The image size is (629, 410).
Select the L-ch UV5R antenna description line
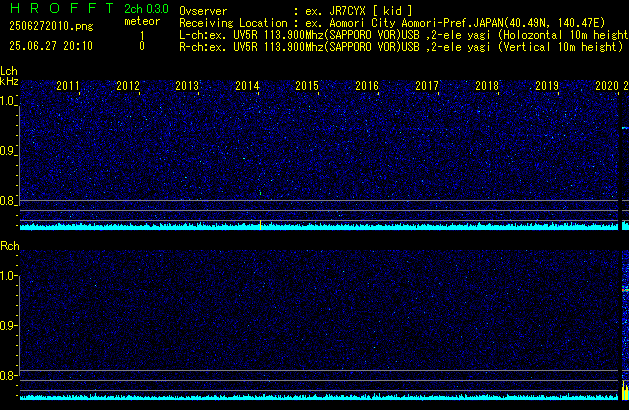(404, 35)
